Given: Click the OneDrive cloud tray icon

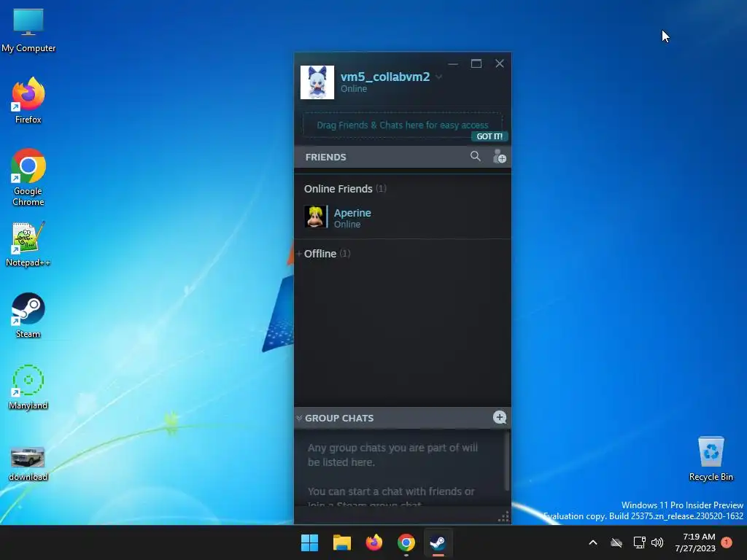Looking at the screenshot, I should [x=616, y=542].
